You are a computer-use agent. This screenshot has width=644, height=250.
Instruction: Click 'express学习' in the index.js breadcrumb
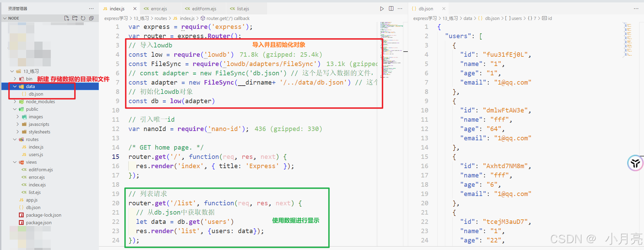point(116,18)
